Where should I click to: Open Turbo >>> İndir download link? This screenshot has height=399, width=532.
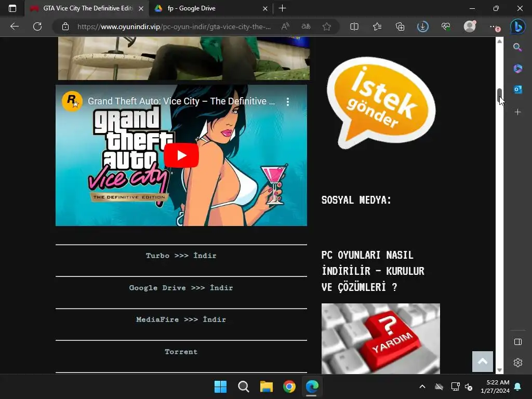pyautogui.click(x=181, y=256)
